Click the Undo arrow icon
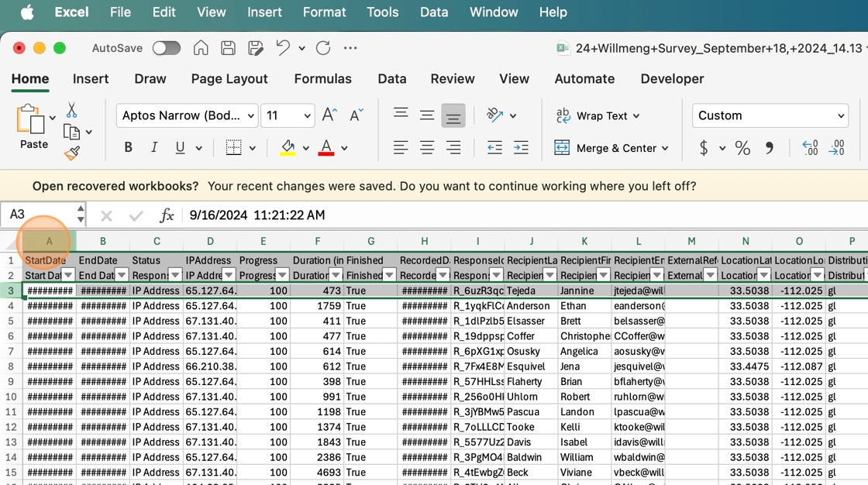Image resolution: width=868 pixels, height=485 pixels. tap(283, 48)
